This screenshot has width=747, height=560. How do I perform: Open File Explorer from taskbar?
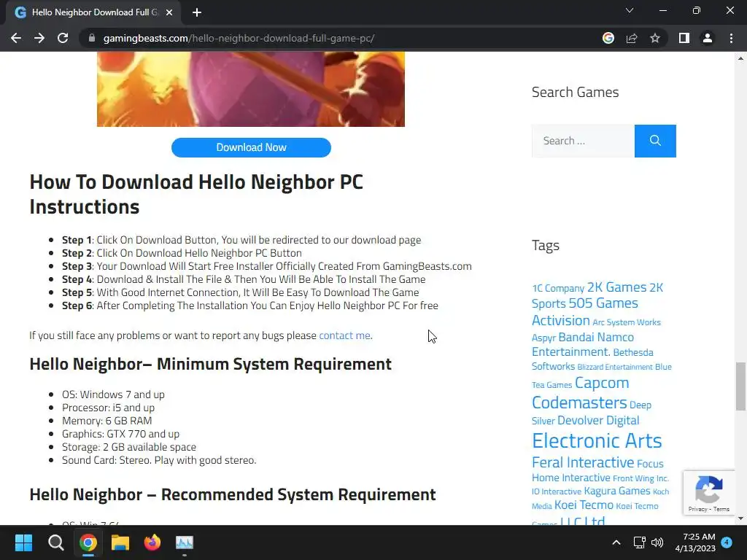point(120,542)
